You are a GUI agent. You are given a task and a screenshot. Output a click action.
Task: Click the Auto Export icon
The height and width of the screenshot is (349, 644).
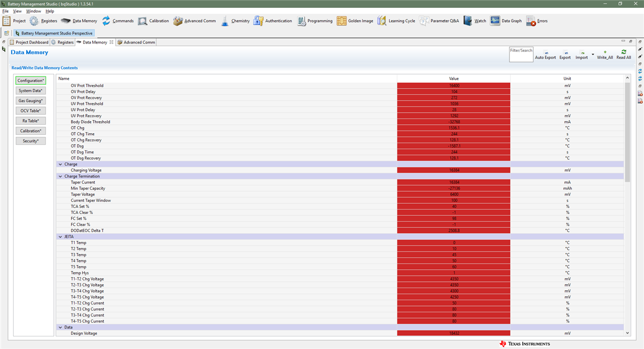pos(546,55)
